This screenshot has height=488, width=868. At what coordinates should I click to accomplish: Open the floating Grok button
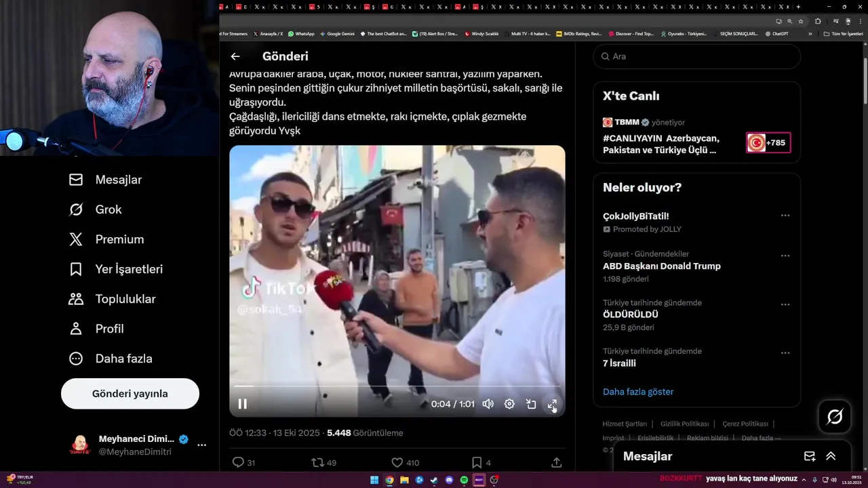click(835, 417)
